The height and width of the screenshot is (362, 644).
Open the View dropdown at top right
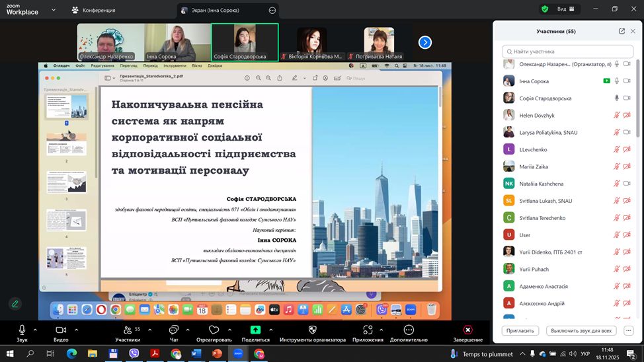click(565, 9)
